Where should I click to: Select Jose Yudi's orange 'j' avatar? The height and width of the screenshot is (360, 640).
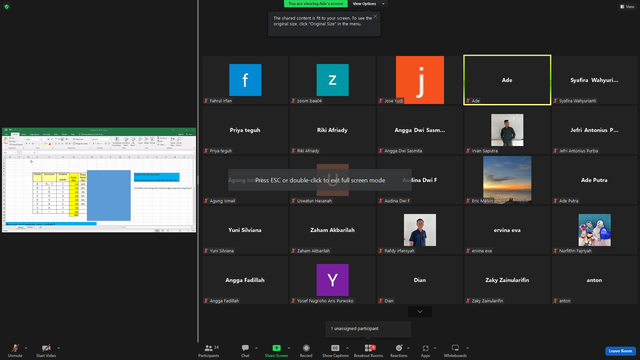tap(420, 80)
